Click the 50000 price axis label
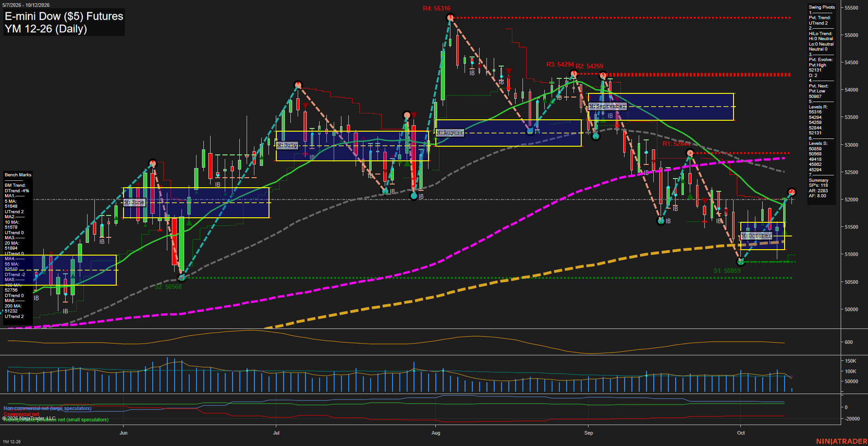 pyautogui.click(x=852, y=309)
